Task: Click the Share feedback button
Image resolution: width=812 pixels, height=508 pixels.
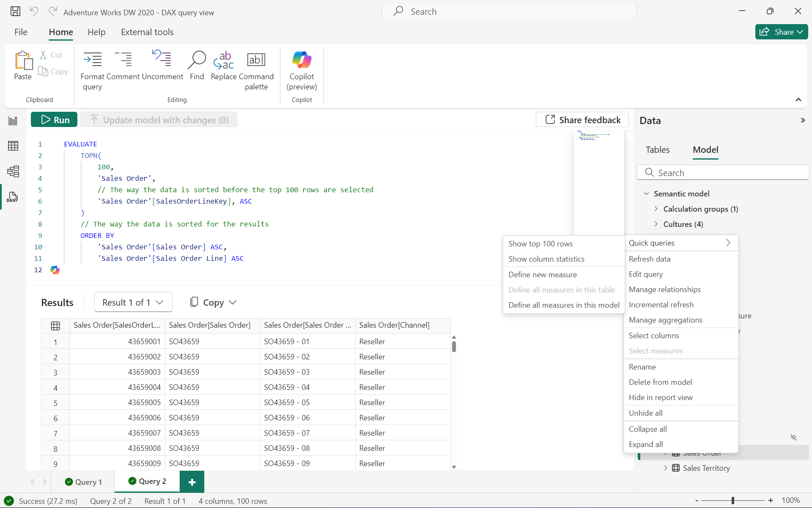Action: tap(582, 120)
